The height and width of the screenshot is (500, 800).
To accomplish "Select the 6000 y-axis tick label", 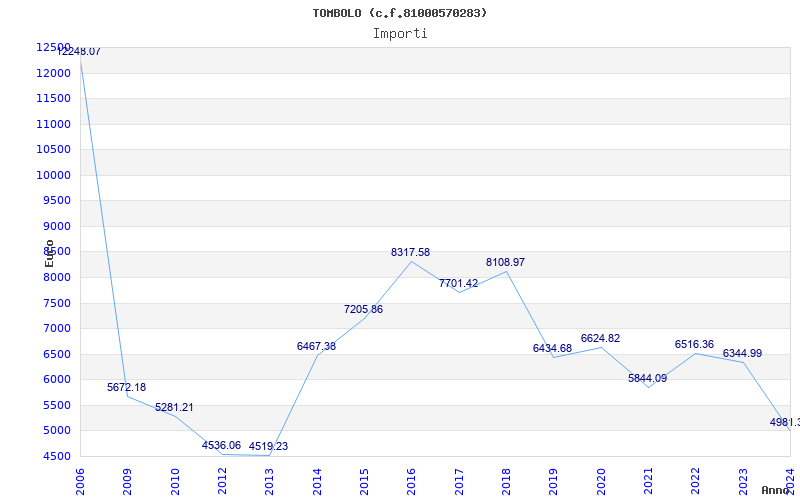I will click(x=57, y=380).
